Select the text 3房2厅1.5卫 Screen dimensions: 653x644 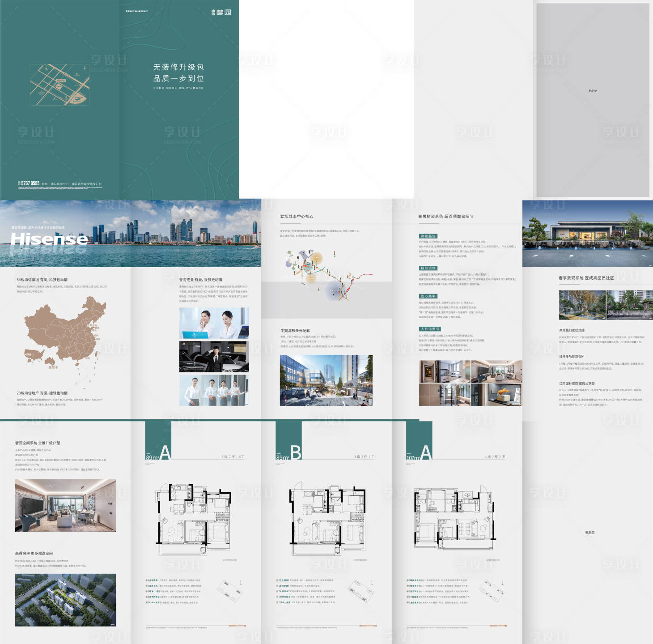[x=233, y=457]
